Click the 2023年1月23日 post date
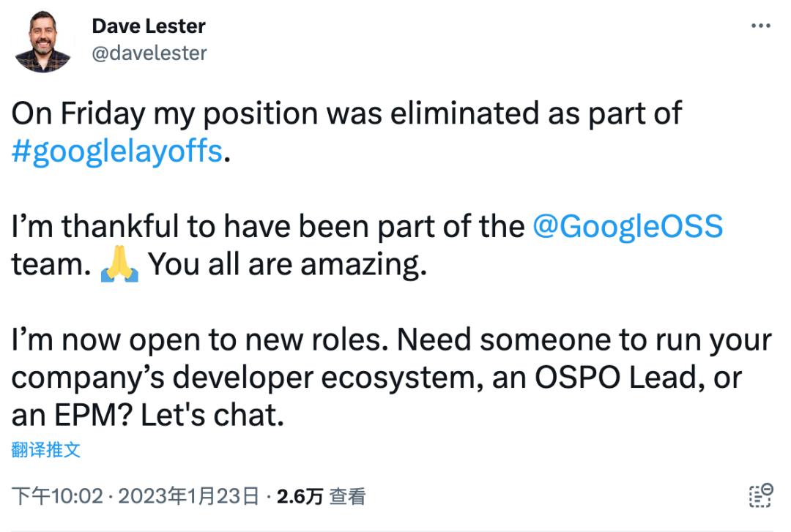The height and width of the screenshot is (532, 791). click(x=189, y=498)
